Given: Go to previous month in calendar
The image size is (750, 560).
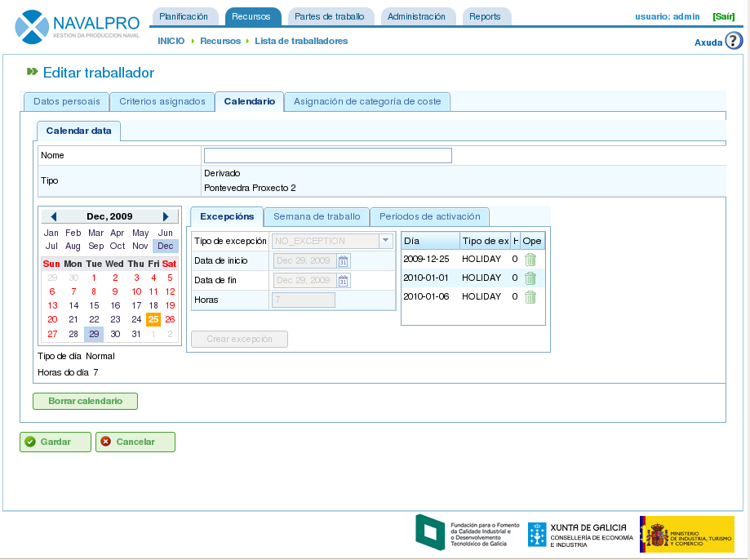Looking at the screenshot, I should click(x=54, y=217).
